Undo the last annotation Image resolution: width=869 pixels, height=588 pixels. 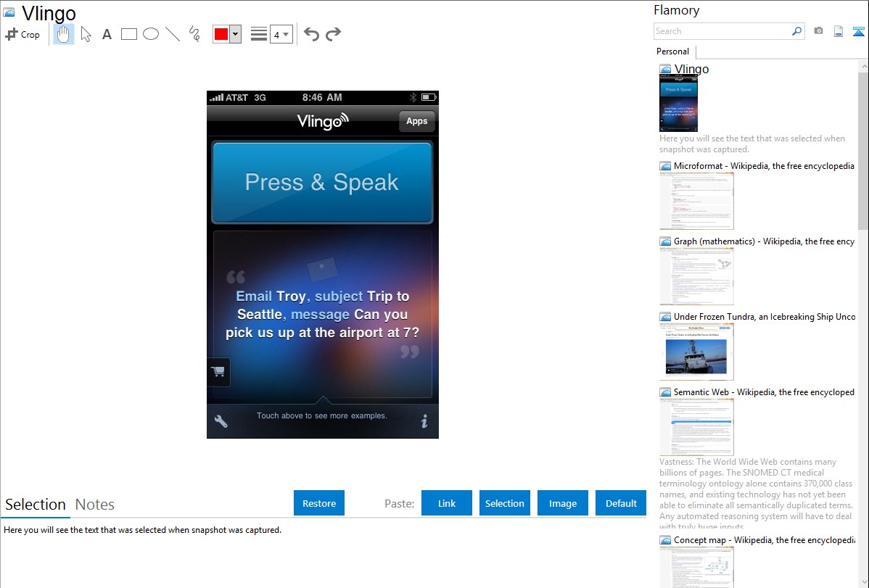311,34
